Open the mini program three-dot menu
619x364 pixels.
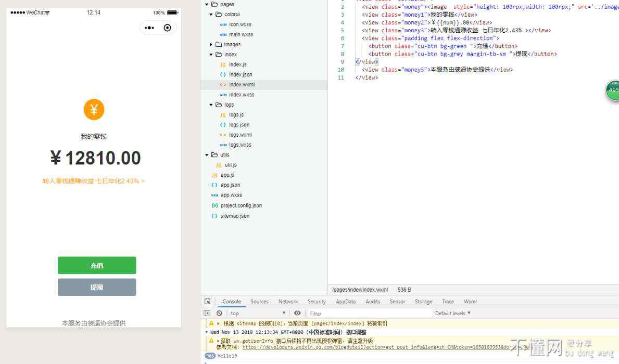point(149,28)
